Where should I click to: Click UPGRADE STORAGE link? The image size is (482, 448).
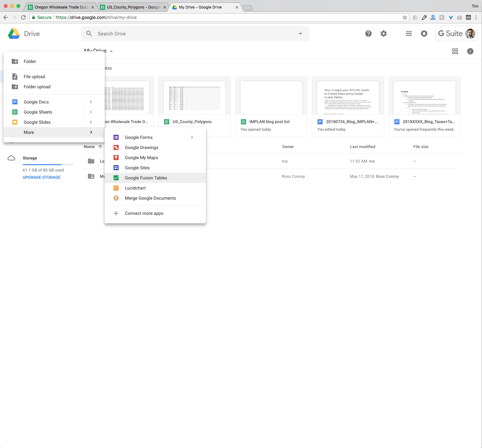(41, 177)
